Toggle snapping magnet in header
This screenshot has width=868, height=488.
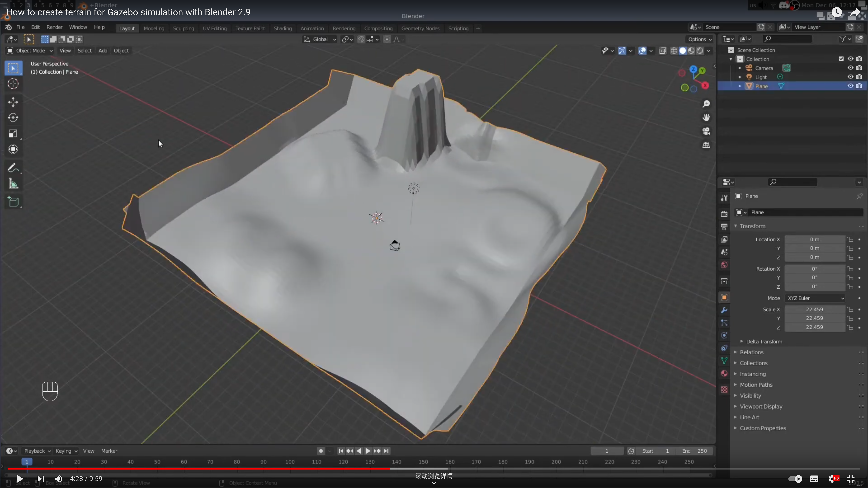click(361, 39)
